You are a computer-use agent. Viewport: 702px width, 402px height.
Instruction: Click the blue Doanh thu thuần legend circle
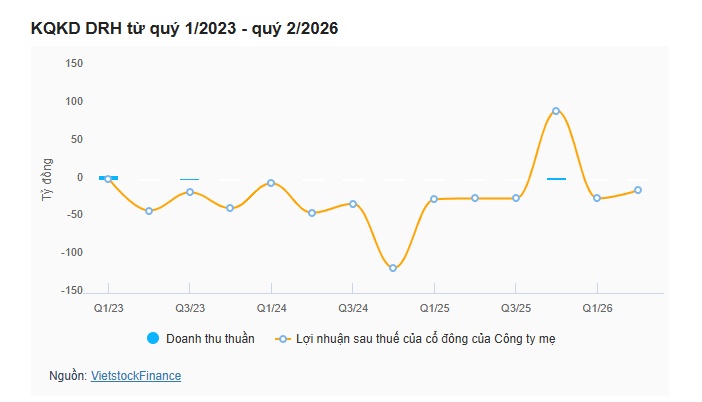[x=153, y=338]
